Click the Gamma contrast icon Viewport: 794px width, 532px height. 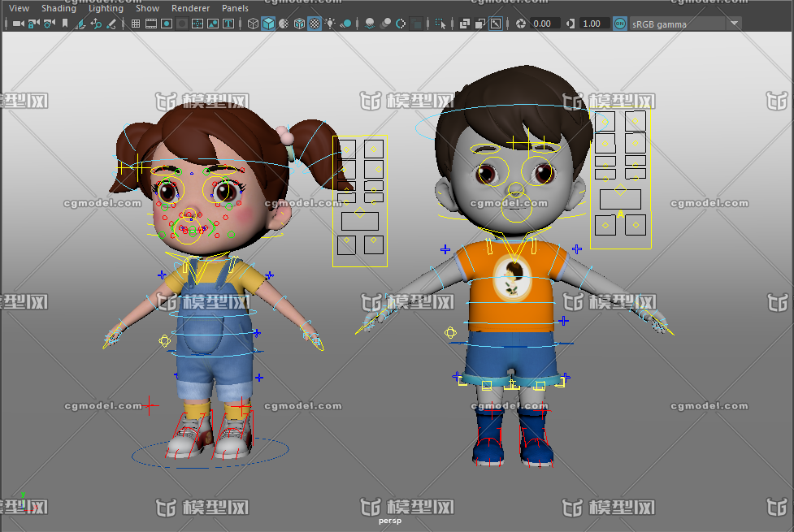[571, 24]
